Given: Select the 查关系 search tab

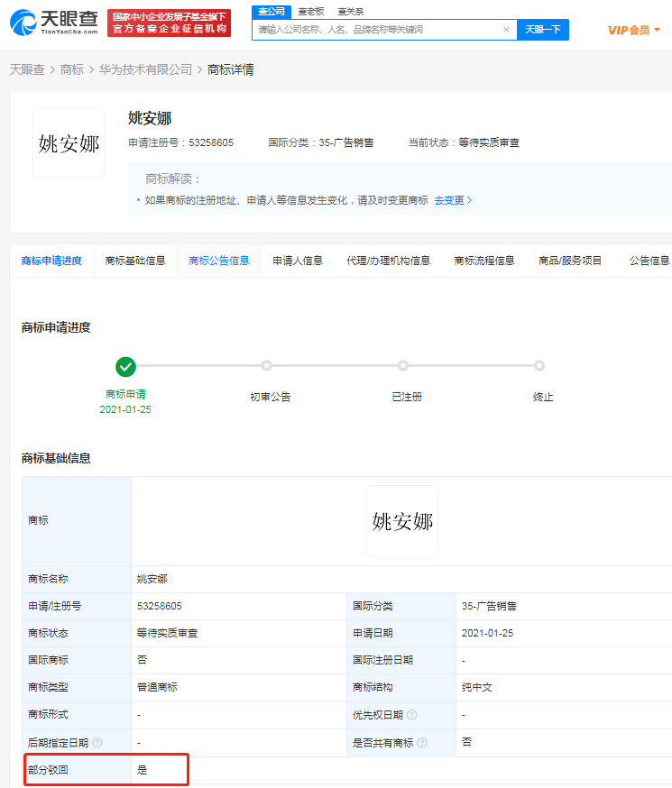Looking at the screenshot, I should pos(351,11).
